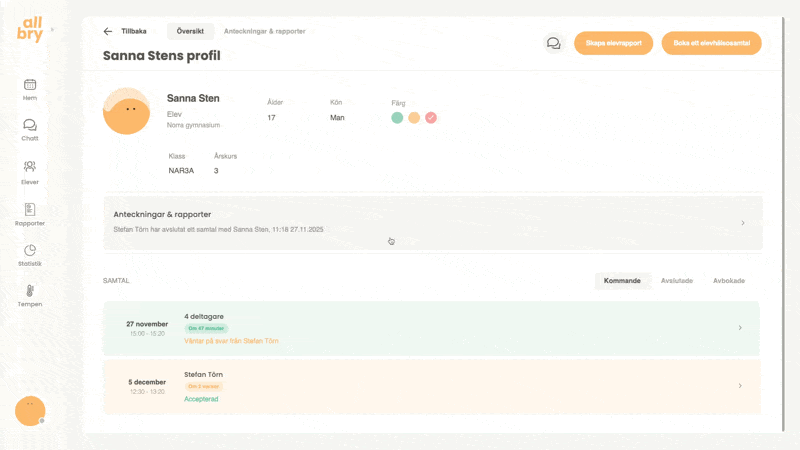Show Avslutade samtal
This screenshot has height=450, width=800.
click(676, 281)
